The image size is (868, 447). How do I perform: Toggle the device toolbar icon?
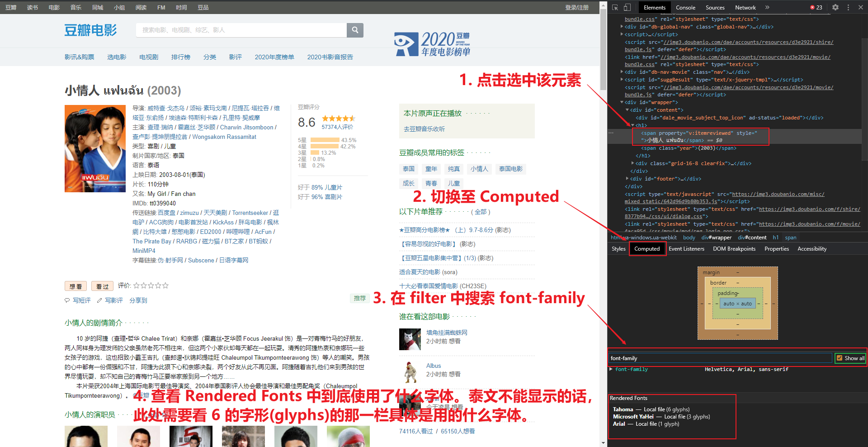pos(627,7)
